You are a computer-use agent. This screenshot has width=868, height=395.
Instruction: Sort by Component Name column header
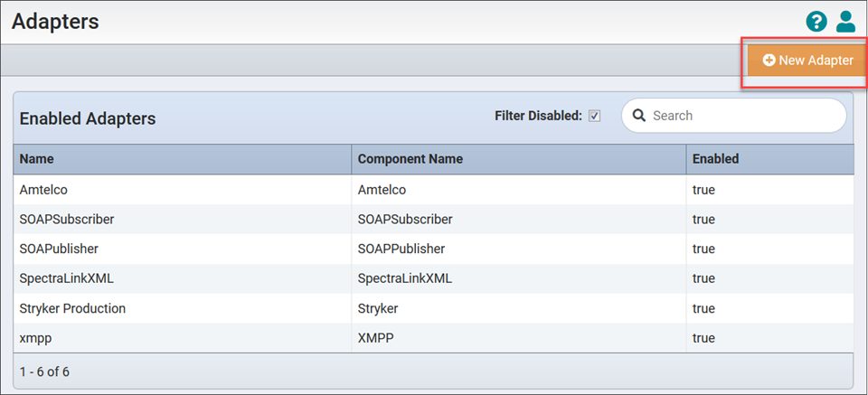[x=410, y=159]
